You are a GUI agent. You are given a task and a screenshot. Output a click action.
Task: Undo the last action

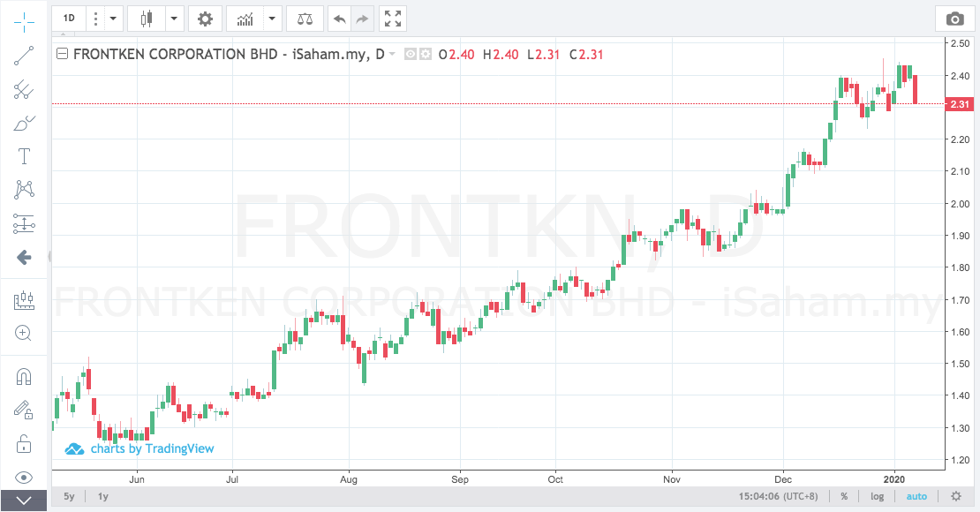point(339,19)
